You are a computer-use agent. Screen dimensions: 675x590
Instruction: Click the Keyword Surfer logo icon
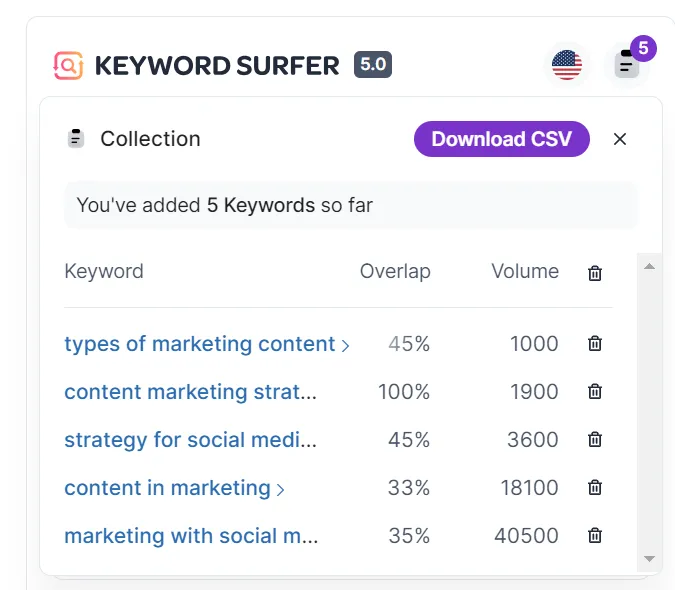[68, 66]
